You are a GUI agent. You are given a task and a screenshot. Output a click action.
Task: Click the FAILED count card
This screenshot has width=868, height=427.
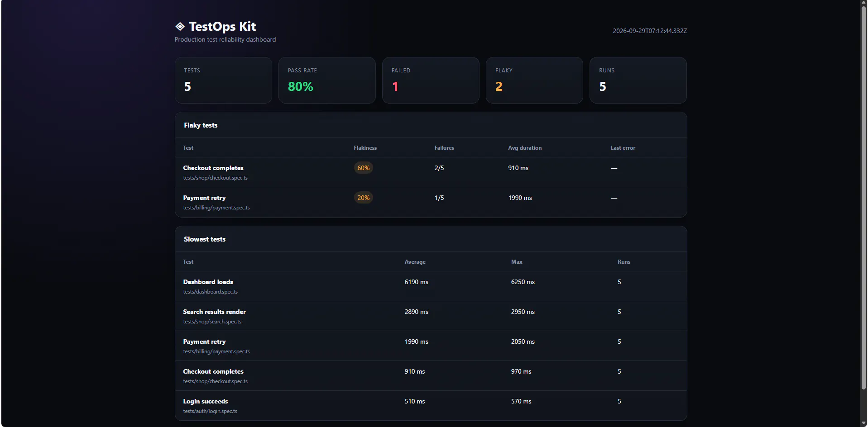(431, 81)
